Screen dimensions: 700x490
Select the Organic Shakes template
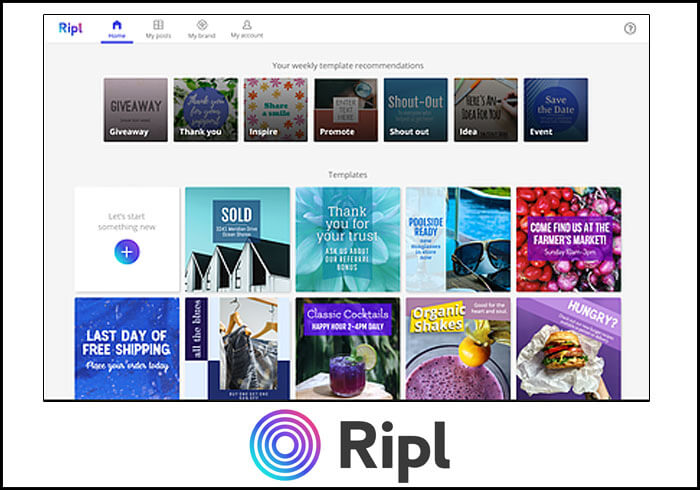pyautogui.click(x=458, y=349)
